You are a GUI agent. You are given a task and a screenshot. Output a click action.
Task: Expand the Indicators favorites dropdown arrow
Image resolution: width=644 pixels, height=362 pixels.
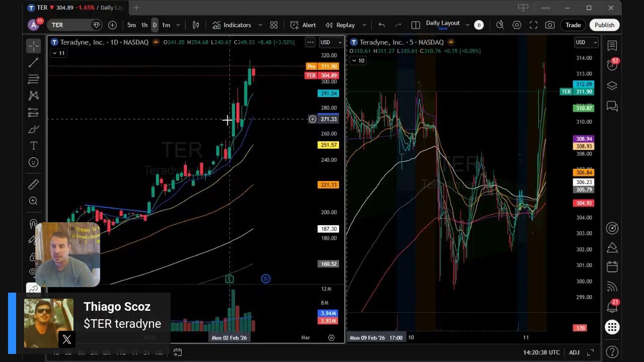click(x=260, y=25)
